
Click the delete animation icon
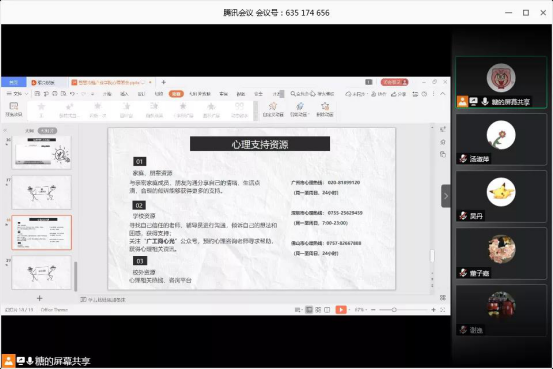[x=325, y=109]
